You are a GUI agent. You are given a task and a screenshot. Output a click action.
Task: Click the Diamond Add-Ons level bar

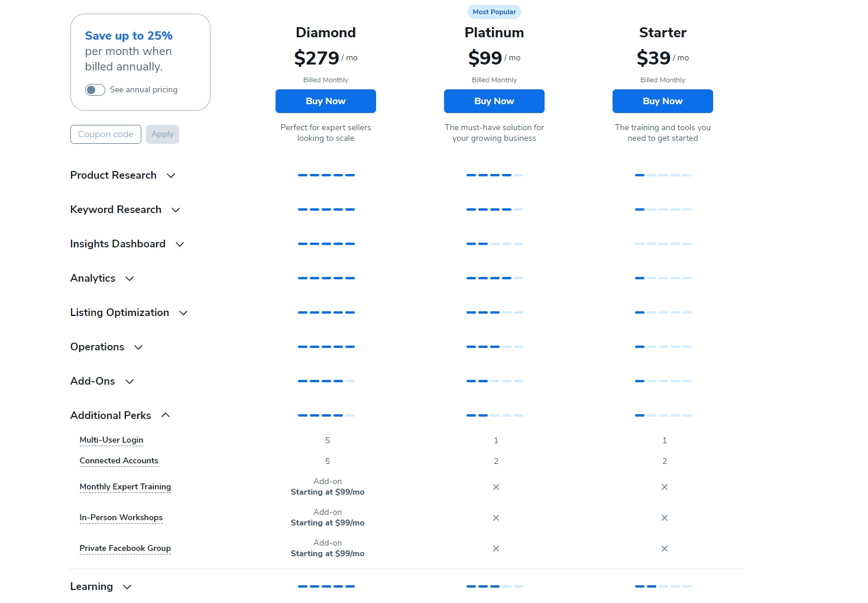pos(326,381)
